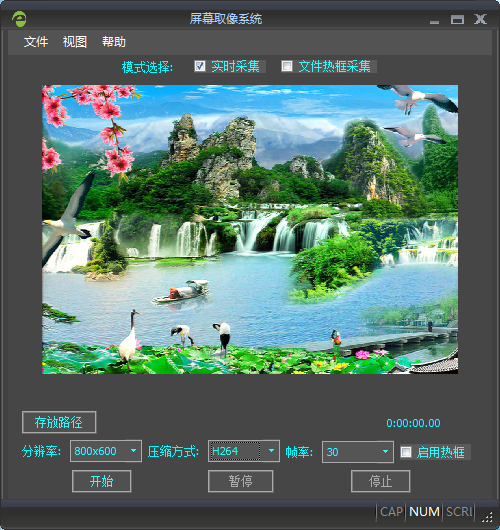Close the 屏幕取像系统 window
This screenshot has width=500, height=530.
(x=480, y=19)
